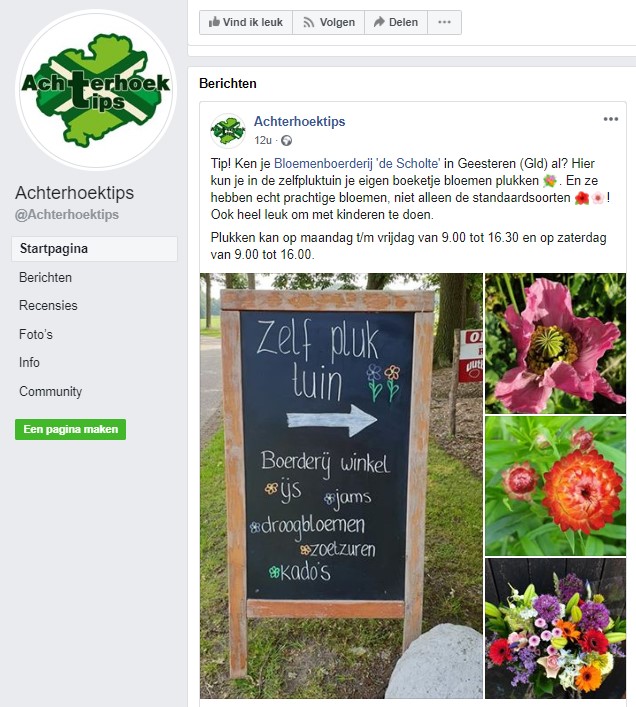
Task: Open the Info page in the sidebar
Action: click(x=29, y=363)
